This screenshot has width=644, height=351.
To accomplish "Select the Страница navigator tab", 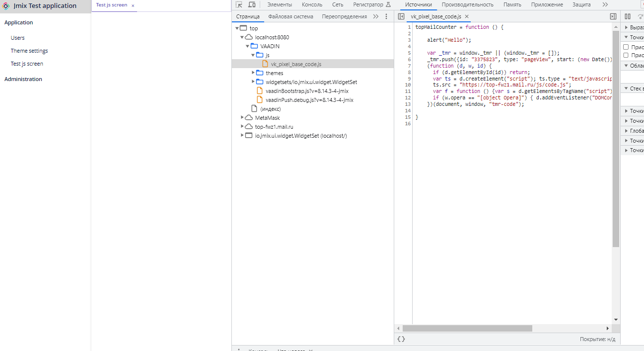I will click(x=248, y=16).
